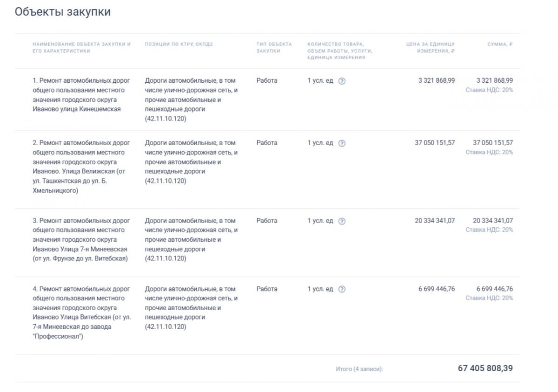Click 'Ставка НДС: 20%' under the 6 699 446,76 sum
The width and height of the screenshot is (558, 392).
(x=489, y=298)
